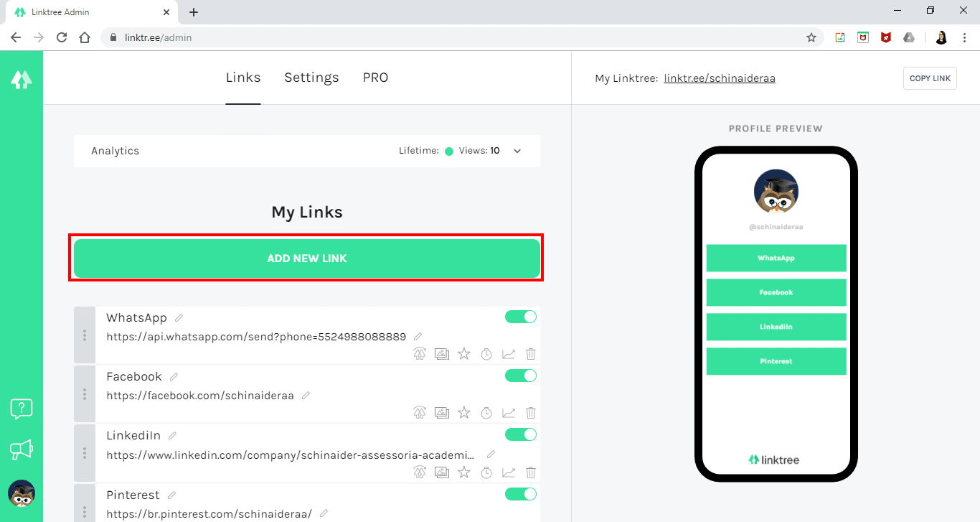Image resolution: width=980 pixels, height=522 pixels.
Task: View analytics chart for WhatsApp link
Action: [x=509, y=353]
